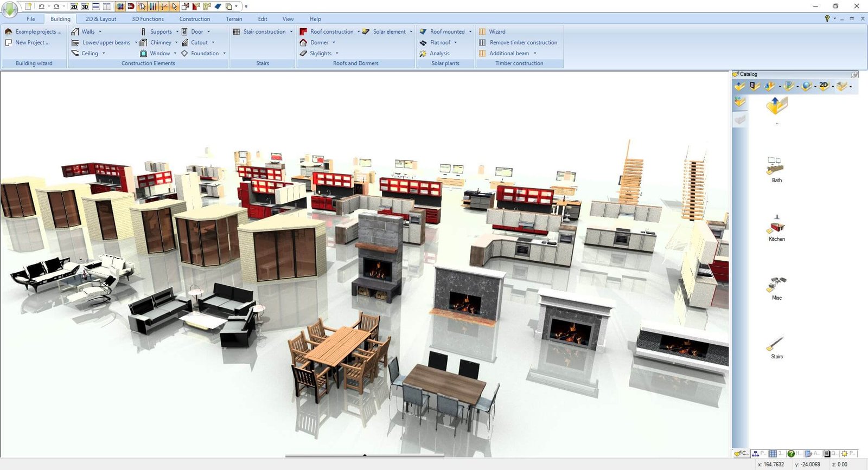Image resolution: width=868 pixels, height=470 pixels.
Task: Expand the Roof construction dropdown arrow
Action: pos(358,31)
